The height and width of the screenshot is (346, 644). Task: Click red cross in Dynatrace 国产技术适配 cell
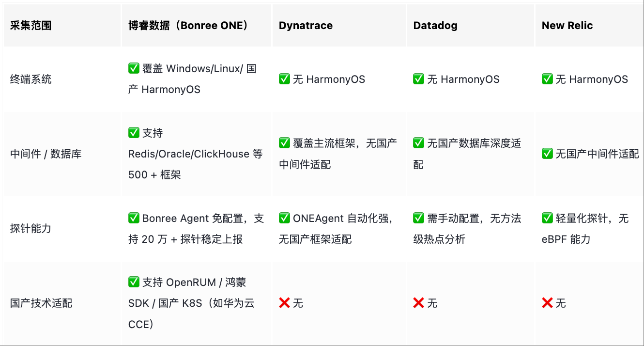[285, 303]
